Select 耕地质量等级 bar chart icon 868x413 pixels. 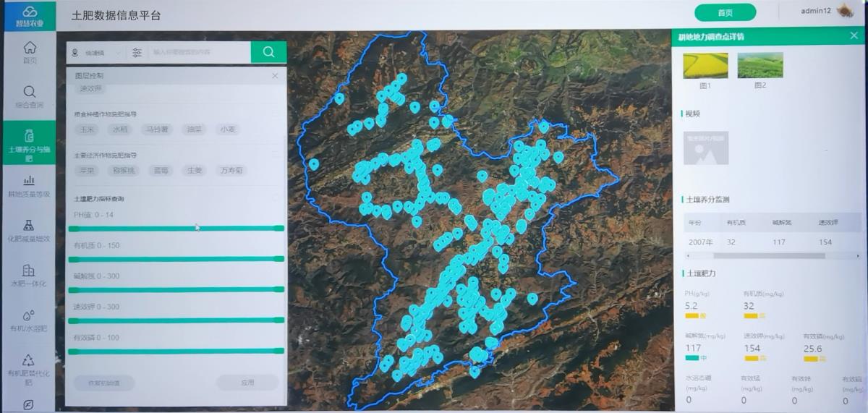29,181
